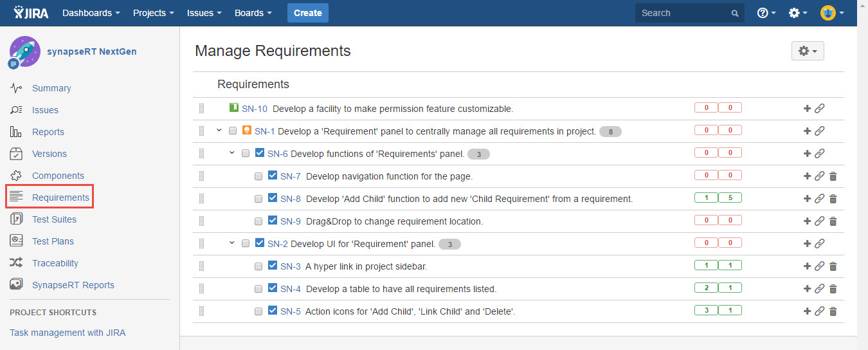
Task: Collapse the SN-1 requirement tree
Action: [219, 131]
